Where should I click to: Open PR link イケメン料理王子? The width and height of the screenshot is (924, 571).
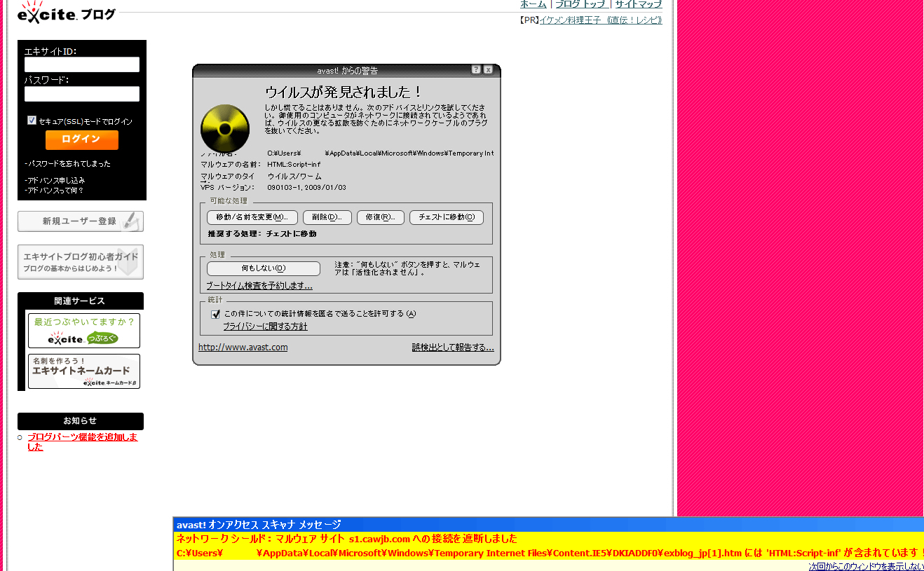point(601,20)
